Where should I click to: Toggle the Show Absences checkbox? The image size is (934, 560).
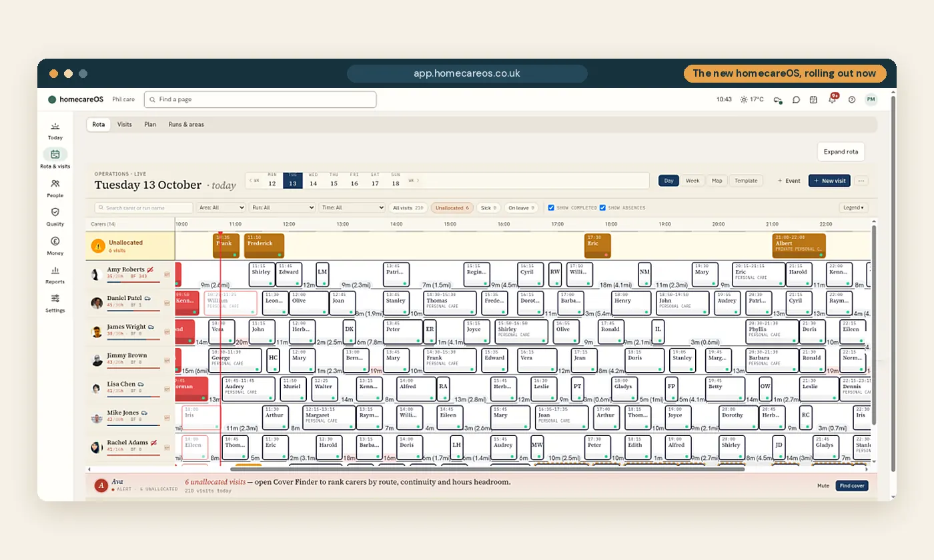point(602,208)
